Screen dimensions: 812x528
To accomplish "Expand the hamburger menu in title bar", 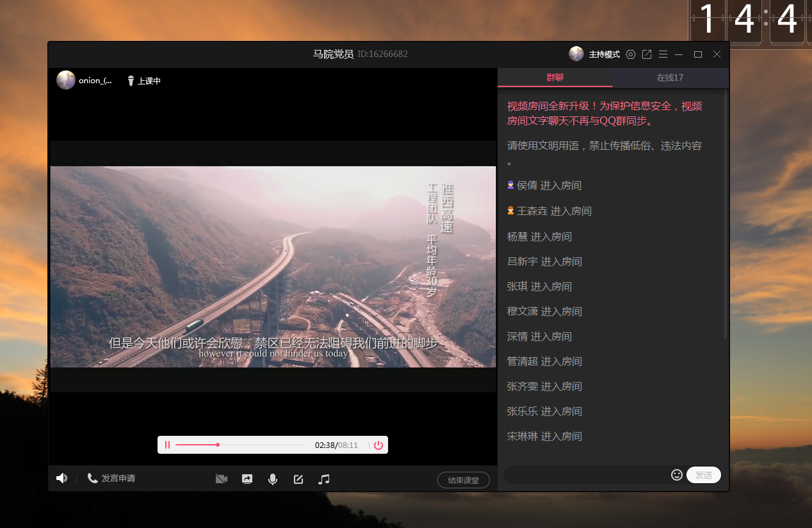I will [x=663, y=54].
